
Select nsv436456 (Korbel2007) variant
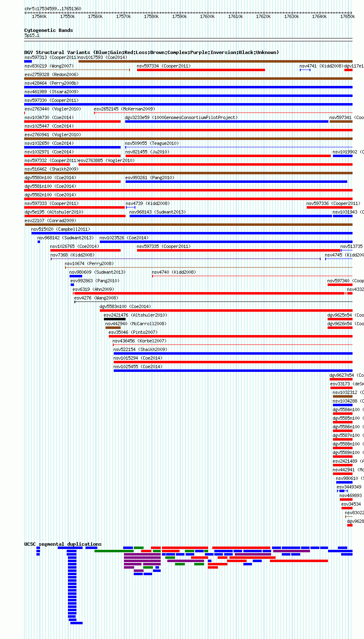(x=233, y=345)
